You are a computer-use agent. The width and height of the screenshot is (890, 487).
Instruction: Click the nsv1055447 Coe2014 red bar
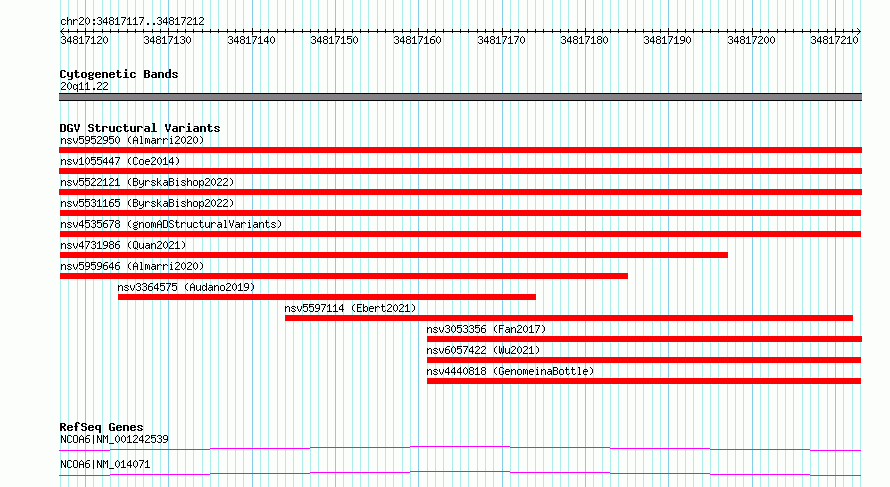point(460,171)
